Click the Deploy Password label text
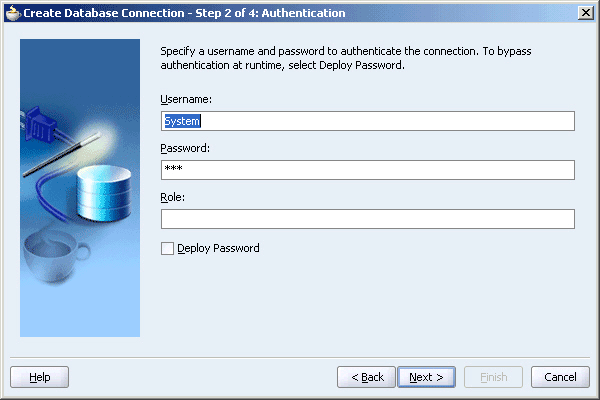This screenshot has width=600, height=400. pyautogui.click(x=218, y=248)
